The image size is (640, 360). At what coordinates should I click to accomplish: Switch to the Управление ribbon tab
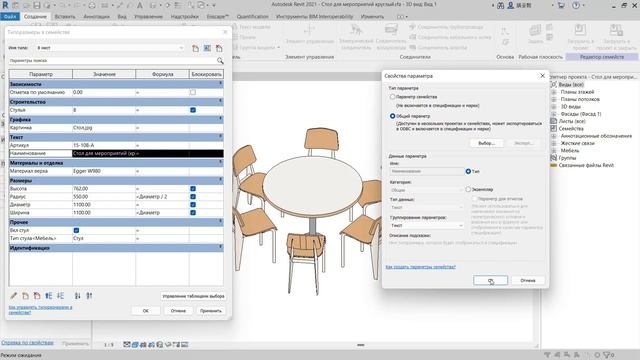[148, 17]
